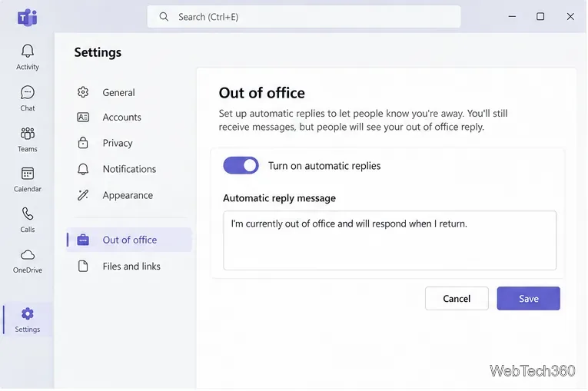Open General settings category

pos(129,92)
